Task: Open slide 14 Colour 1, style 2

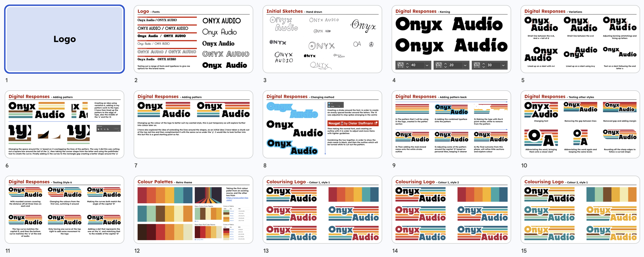Action: tap(451, 209)
